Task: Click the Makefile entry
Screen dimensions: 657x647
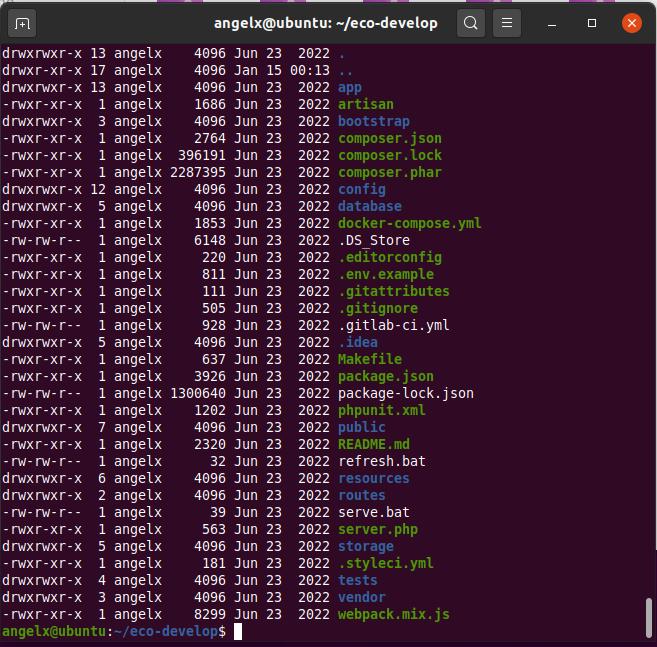Action: (369, 359)
